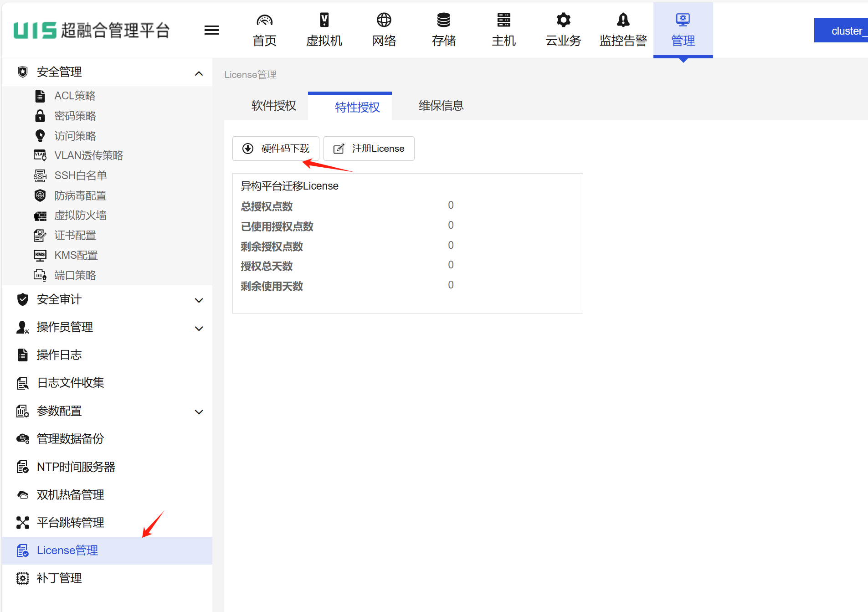This screenshot has width=868, height=612.
Task: Toggle the hamburger sidebar menu icon
Action: click(x=211, y=30)
